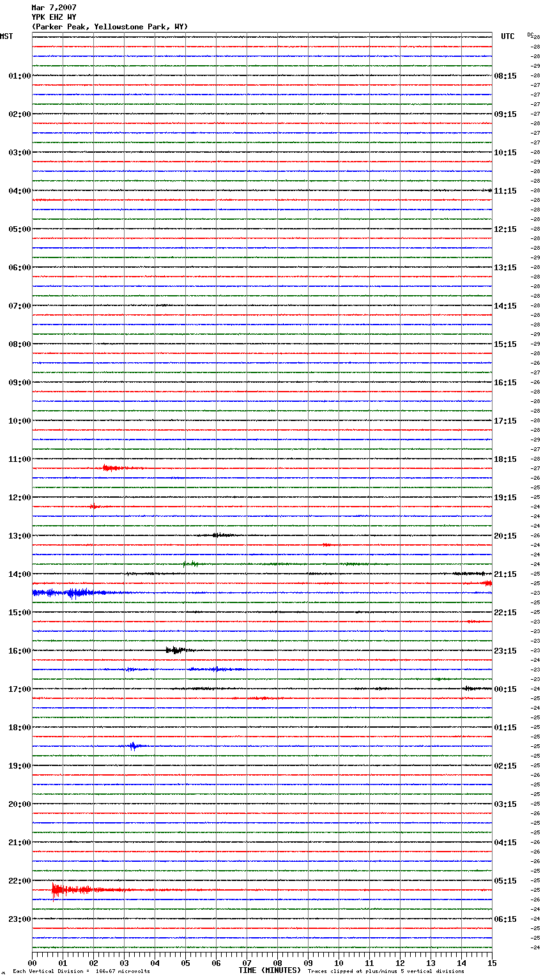Select the 10:00 MST row label
Viewport: 543px width, 980px height.
[20, 421]
